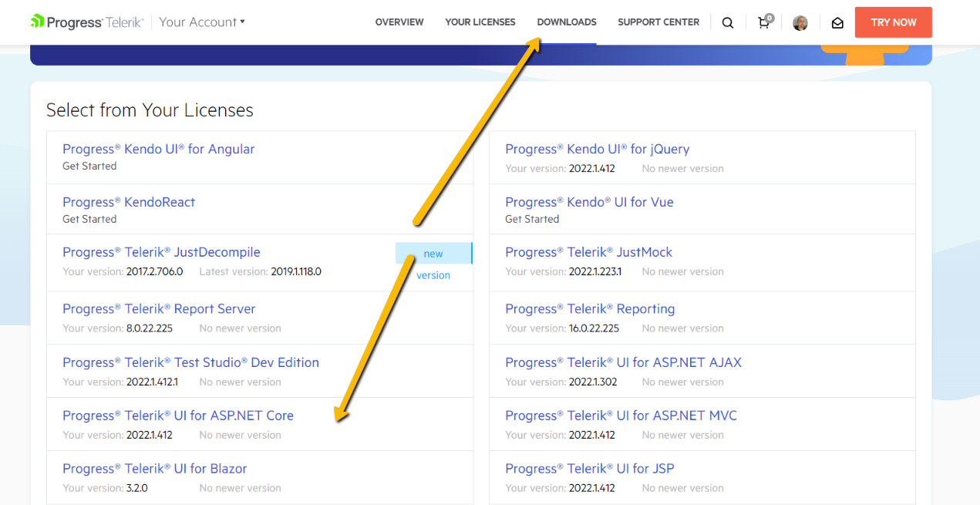This screenshot has height=505, width=980.
Task: Click the user profile avatar
Action: coord(800,22)
